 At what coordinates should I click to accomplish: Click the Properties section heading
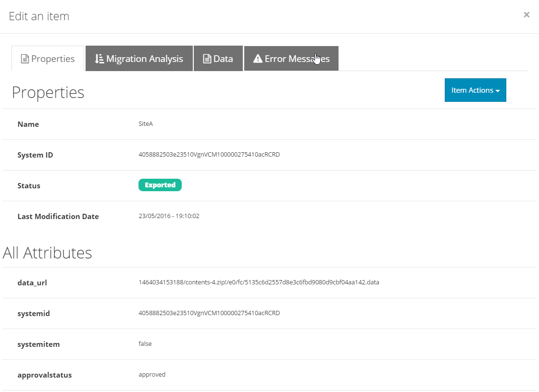(x=48, y=92)
